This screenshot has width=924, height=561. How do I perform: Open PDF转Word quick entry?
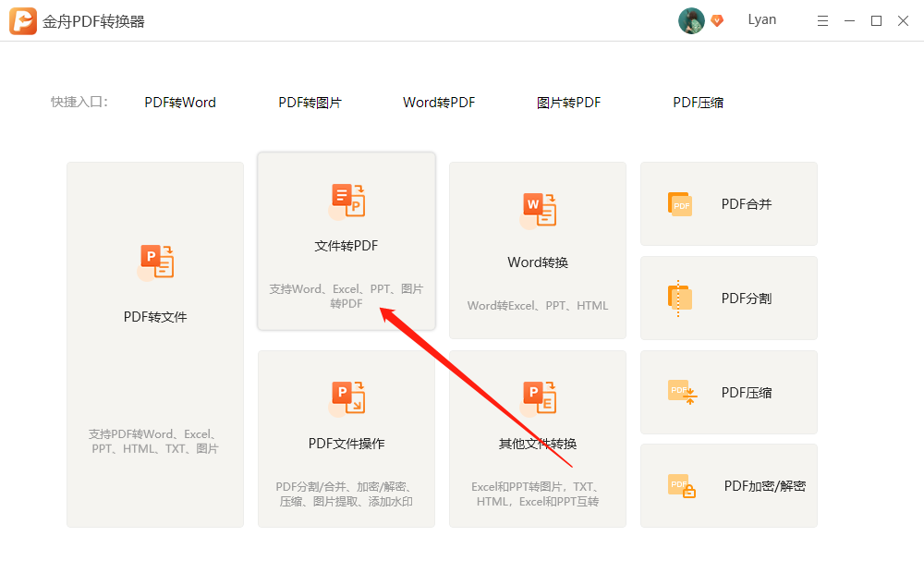click(x=180, y=103)
